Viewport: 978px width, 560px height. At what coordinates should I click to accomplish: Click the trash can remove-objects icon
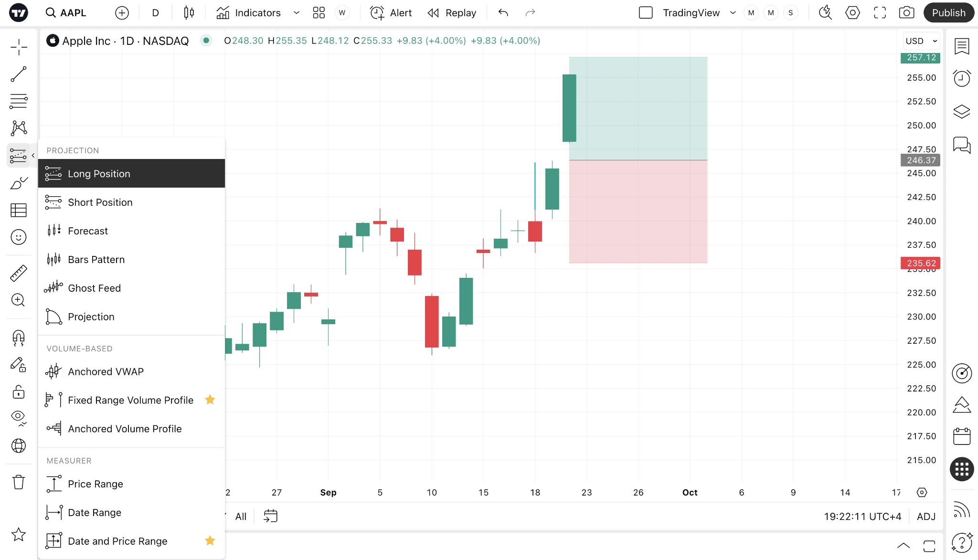click(x=19, y=482)
